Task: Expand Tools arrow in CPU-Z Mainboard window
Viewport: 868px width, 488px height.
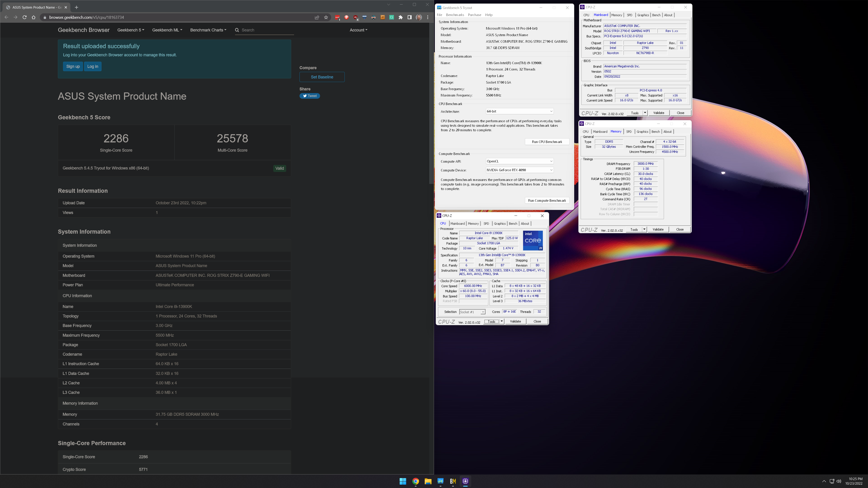Action: pos(645,113)
